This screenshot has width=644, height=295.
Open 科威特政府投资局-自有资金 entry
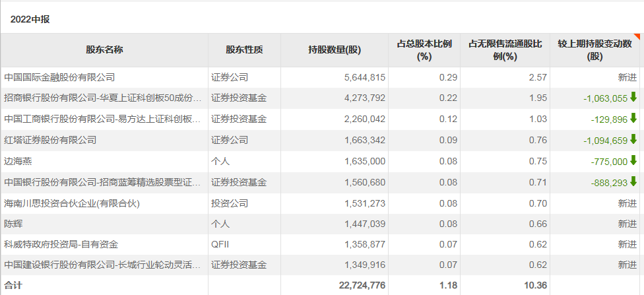click(x=61, y=245)
